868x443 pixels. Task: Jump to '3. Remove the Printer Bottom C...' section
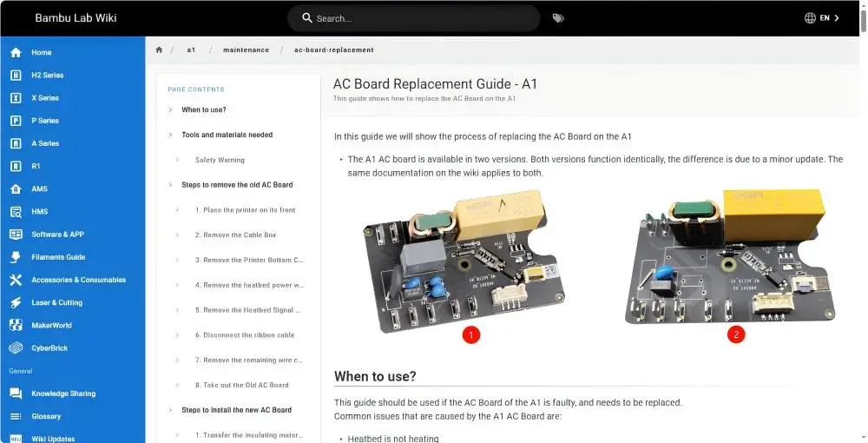(x=249, y=260)
